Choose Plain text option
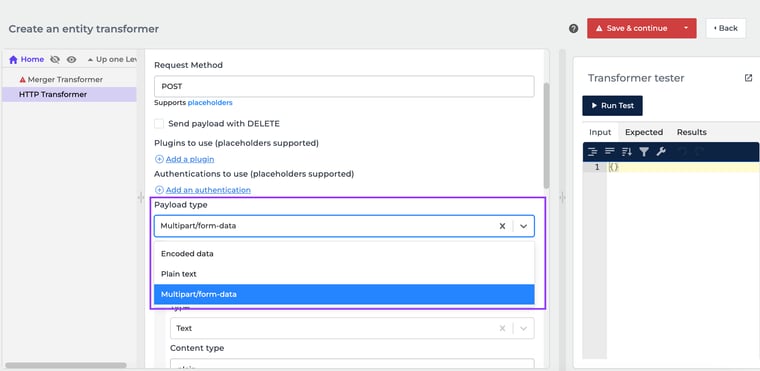 344,274
